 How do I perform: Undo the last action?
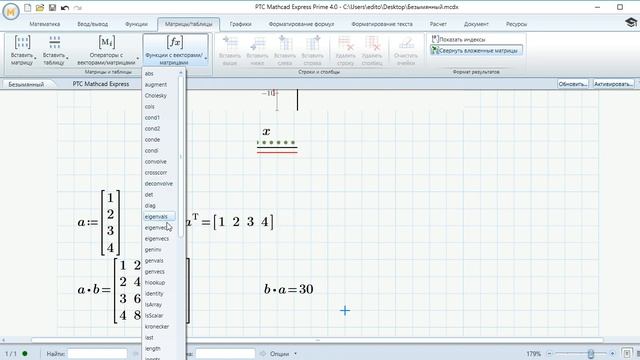pos(64,7)
